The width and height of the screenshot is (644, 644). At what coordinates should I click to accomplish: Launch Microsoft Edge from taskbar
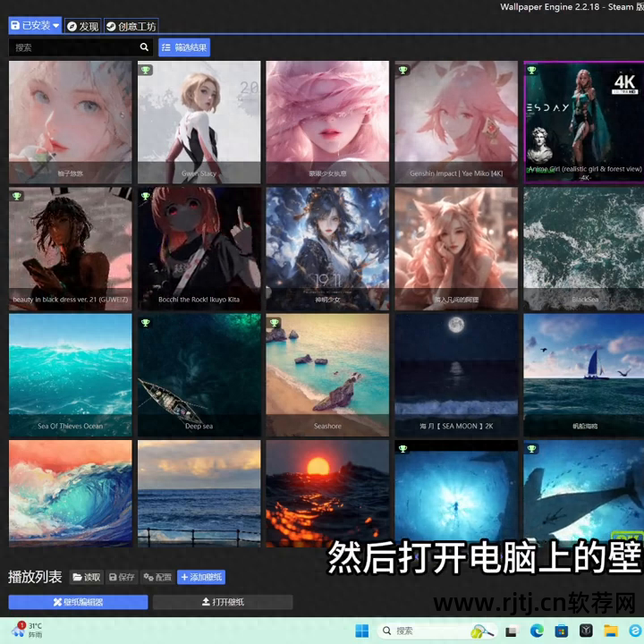(x=537, y=631)
